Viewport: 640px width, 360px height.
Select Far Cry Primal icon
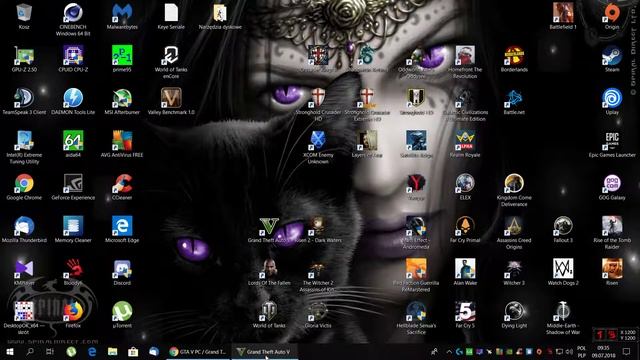point(465,229)
